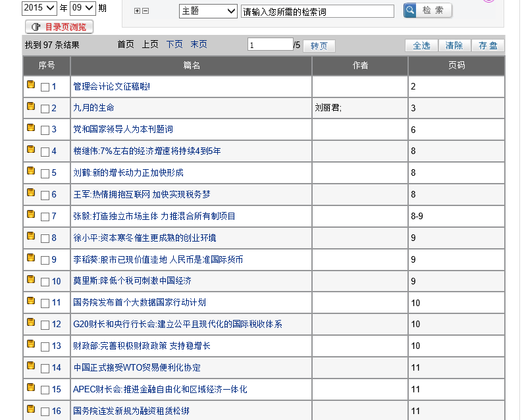
Task: Open article 张毅:打造独立市场主体
Action: pos(154,216)
